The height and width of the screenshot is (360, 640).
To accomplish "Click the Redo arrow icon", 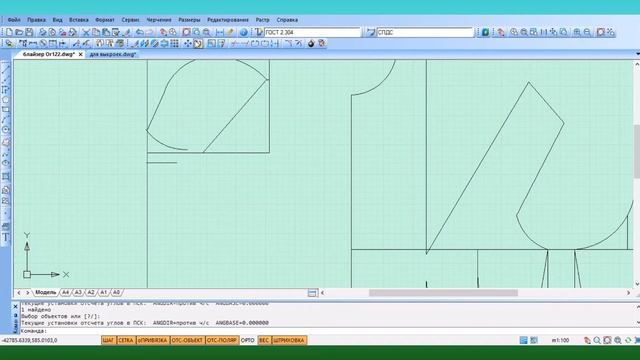I will click(x=149, y=32).
